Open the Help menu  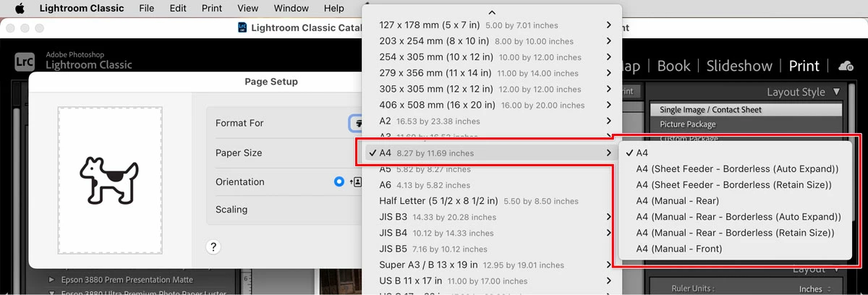tap(334, 8)
